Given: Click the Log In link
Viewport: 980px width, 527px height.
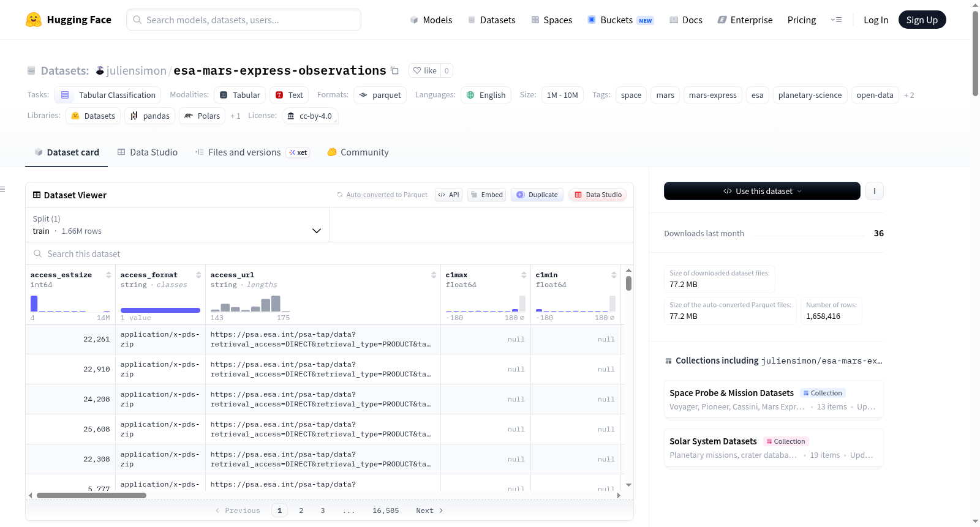Looking at the screenshot, I should pyautogui.click(x=876, y=20).
